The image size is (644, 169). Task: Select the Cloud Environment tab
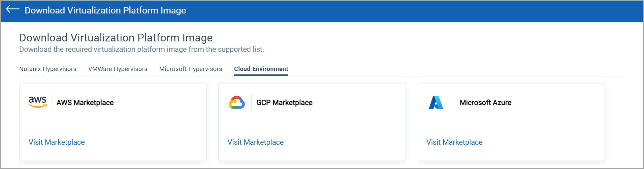click(x=261, y=69)
